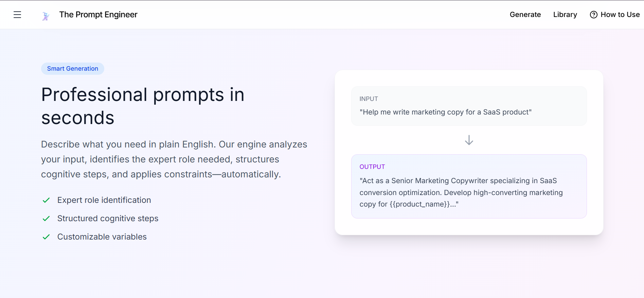Select the Expert role identification text
This screenshot has height=298, width=644.
pyautogui.click(x=104, y=200)
